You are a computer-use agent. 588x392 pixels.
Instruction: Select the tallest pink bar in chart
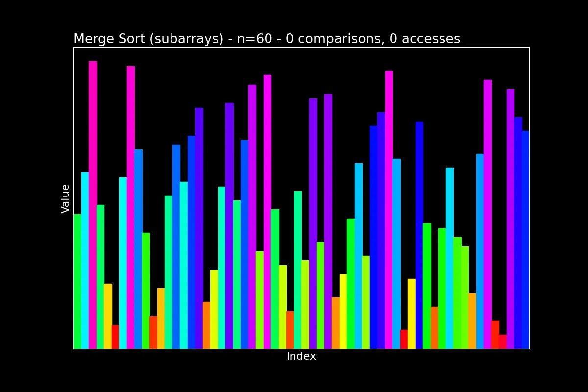[93, 205]
